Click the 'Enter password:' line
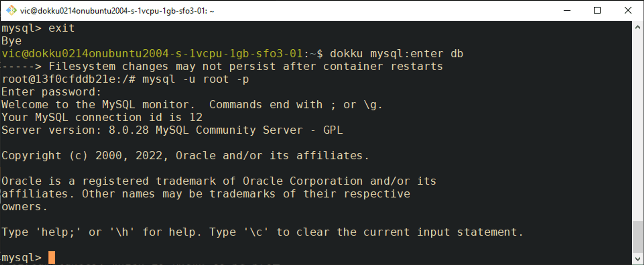 [51, 92]
